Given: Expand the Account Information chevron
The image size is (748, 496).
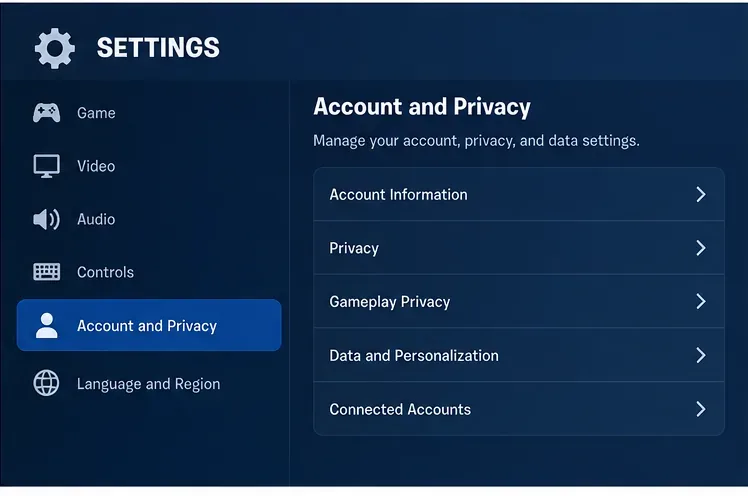Looking at the screenshot, I should (700, 195).
